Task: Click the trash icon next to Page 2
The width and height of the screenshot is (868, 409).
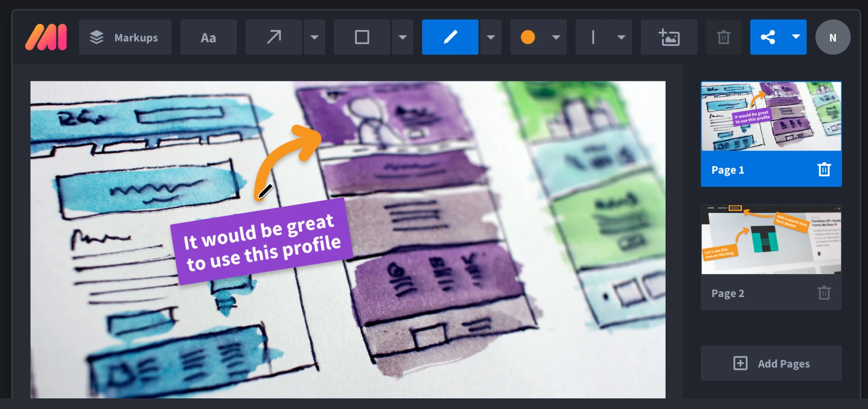Action: [x=824, y=293]
